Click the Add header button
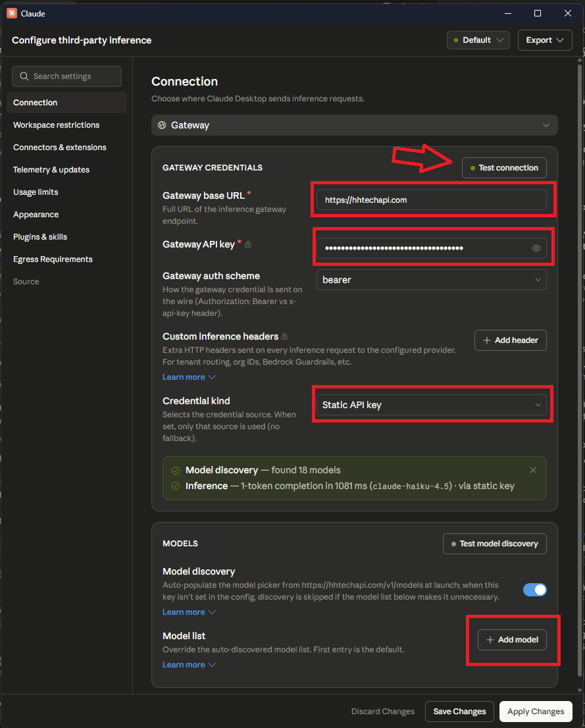Image resolution: width=585 pixels, height=728 pixels. (x=510, y=340)
